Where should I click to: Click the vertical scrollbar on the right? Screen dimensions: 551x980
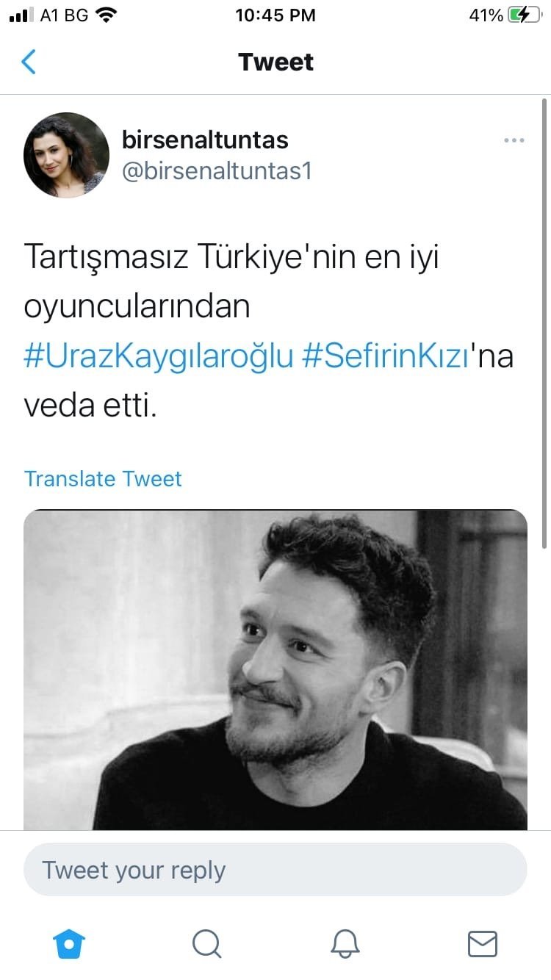pyautogui.click(x=544, y=323)
